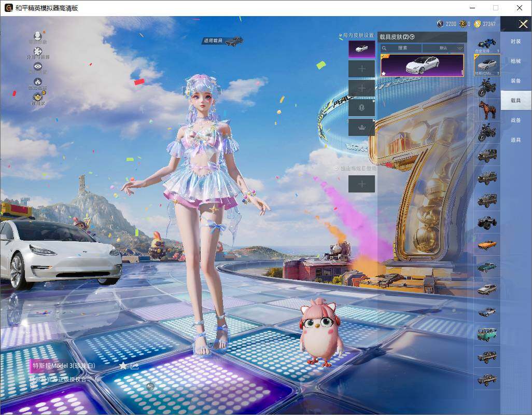Click the flame icon in left sidebar
Image resolution: width=532 pixels, height=415 pixels.
38,82
